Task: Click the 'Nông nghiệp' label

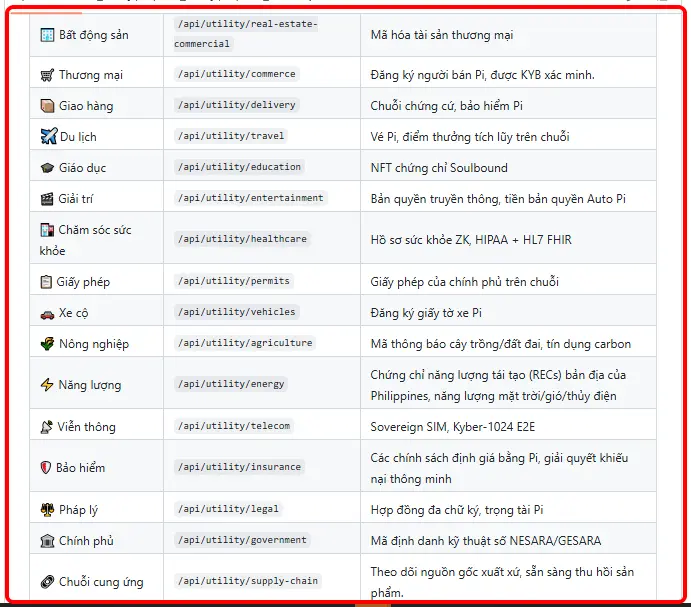Action: [x=94, y=344]
